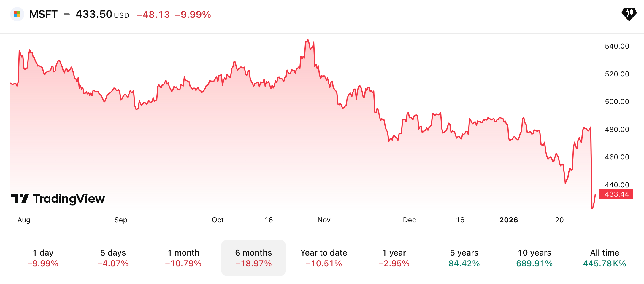
Task: Switch to Year to date view
Action: click(x=324, y=258)
